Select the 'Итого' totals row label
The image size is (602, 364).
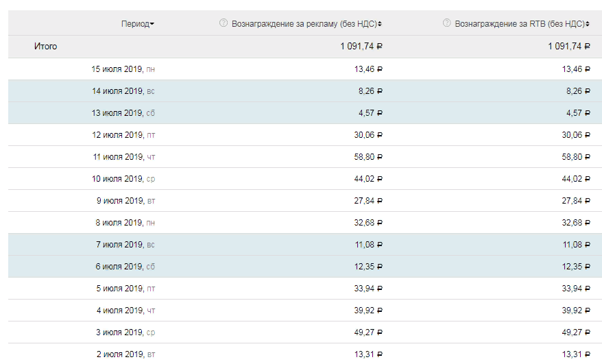click(45, 47)
